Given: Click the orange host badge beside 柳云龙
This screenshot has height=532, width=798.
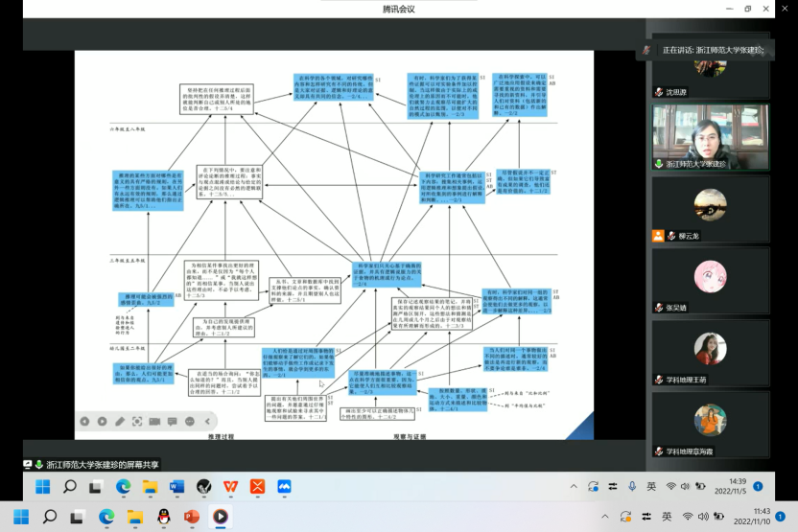Looking at the screenshot, I should click(658, 236).
